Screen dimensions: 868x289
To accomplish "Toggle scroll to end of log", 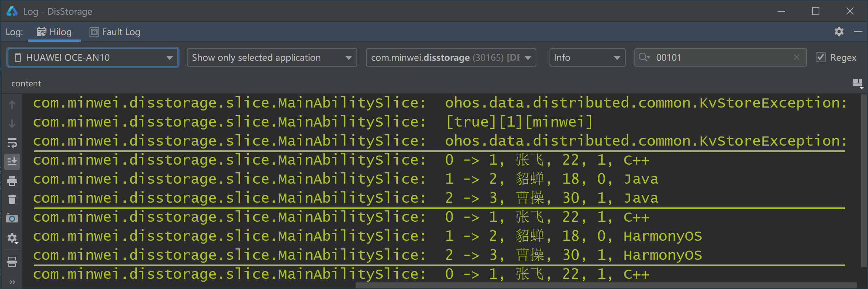I will 12,161.
